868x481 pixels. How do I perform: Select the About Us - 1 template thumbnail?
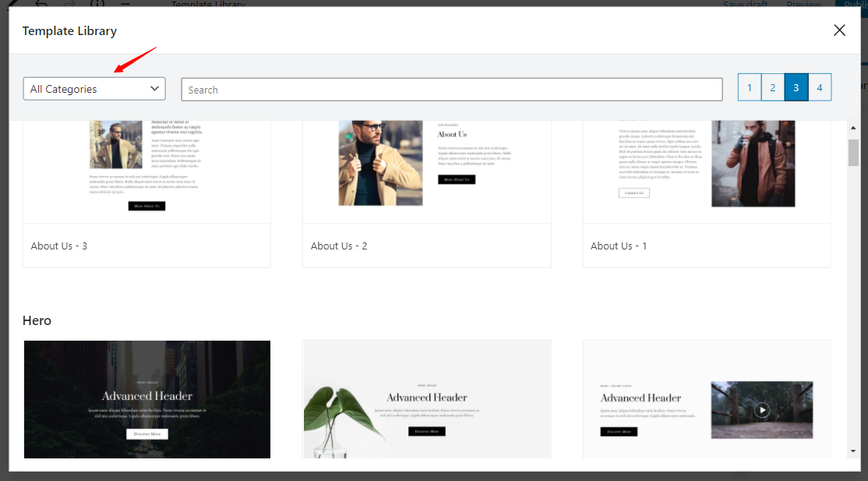(x=707, y=172)
